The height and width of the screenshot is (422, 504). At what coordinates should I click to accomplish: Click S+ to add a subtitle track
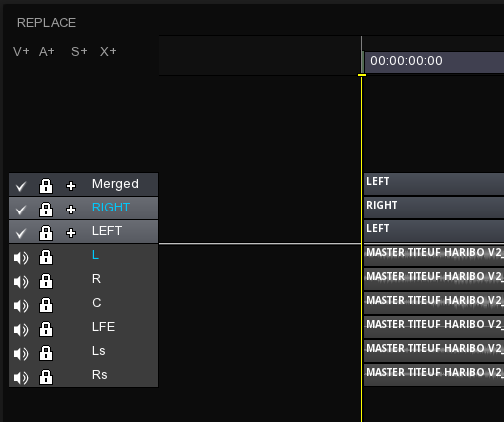pos(79,52)
